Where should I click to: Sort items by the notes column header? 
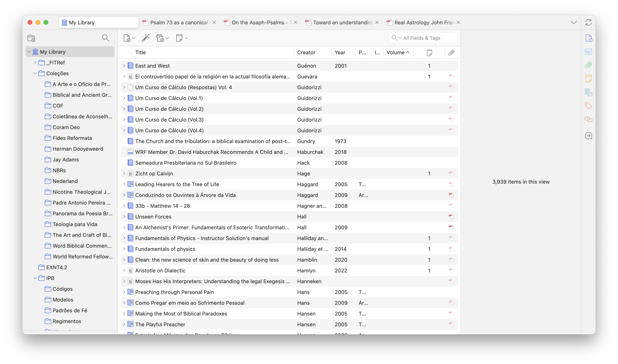pos(429,52)
